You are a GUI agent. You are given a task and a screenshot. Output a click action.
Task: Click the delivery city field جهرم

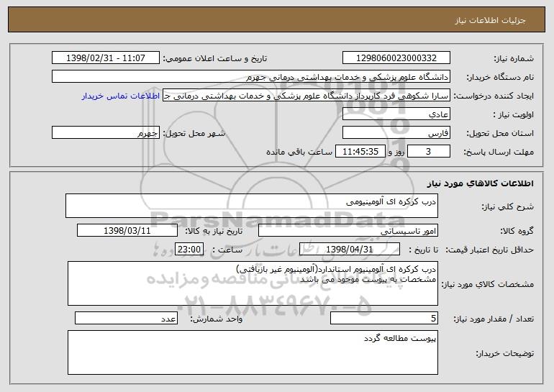106,132
